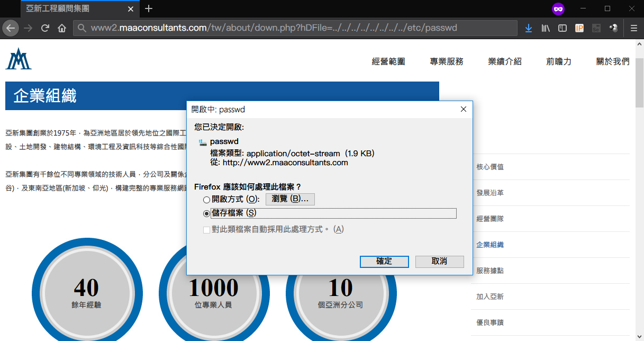Open the Downloads arrow in toolbar
Viewport: 644px width, 341px height.
[x=528, y=28]
